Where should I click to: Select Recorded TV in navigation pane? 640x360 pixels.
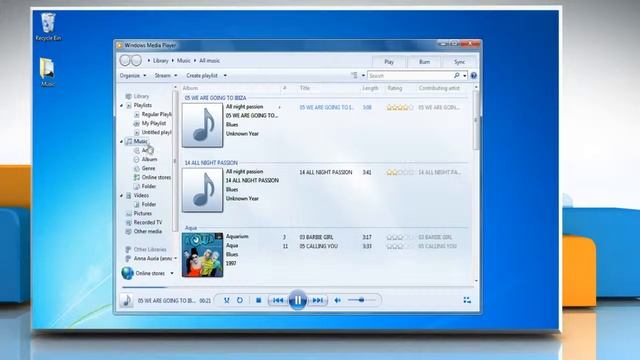pyautogui.click(x=148, y=222)
